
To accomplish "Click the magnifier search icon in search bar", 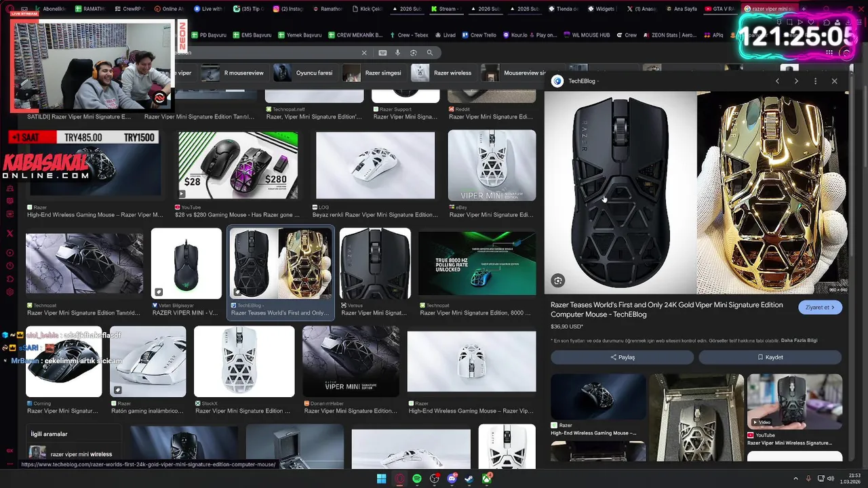I will (x=430, y=53).
